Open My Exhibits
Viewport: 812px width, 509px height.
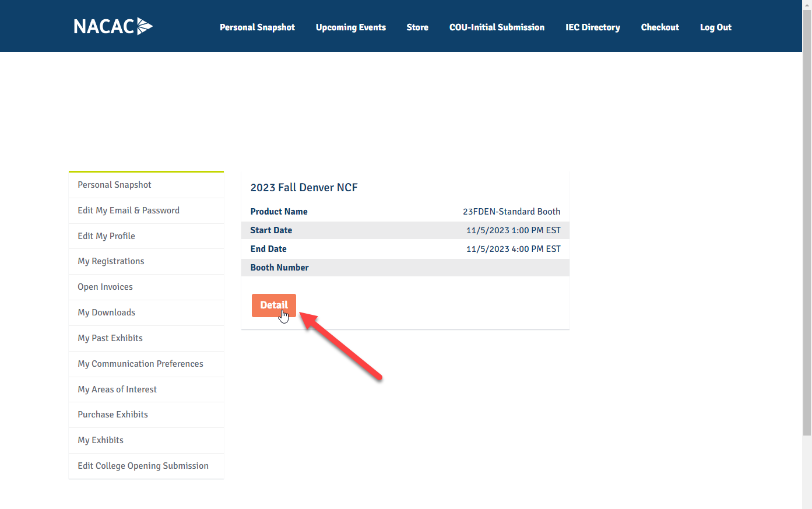[x=146, y=440]
